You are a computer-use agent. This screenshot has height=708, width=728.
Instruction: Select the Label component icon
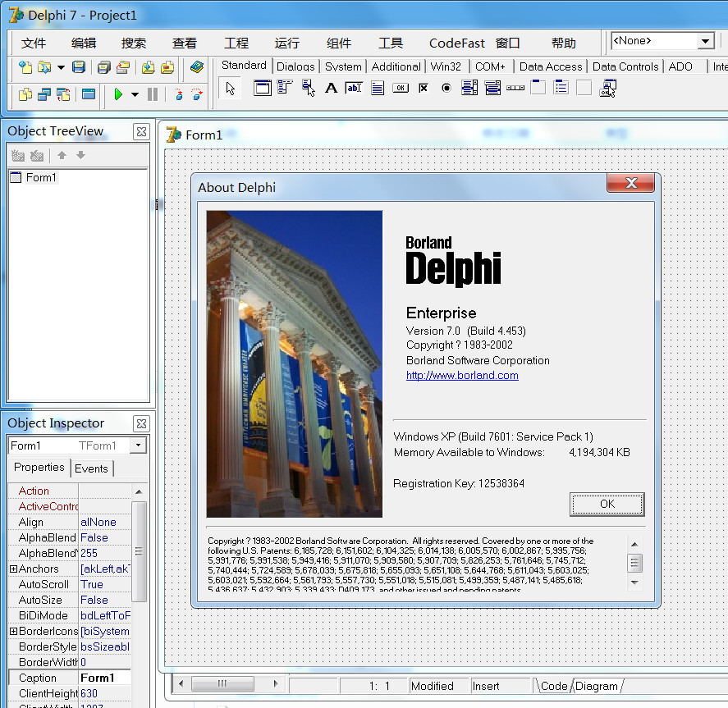coord(331,88)
